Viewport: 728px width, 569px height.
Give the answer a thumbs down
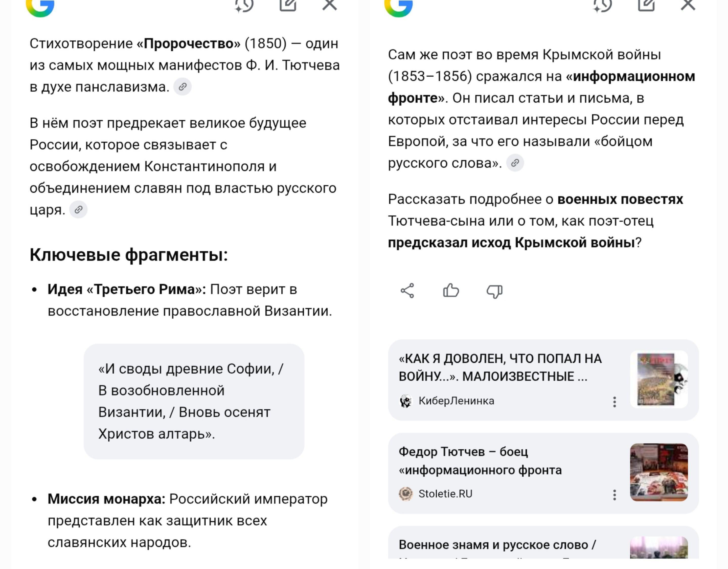click(x=494, y=291)
